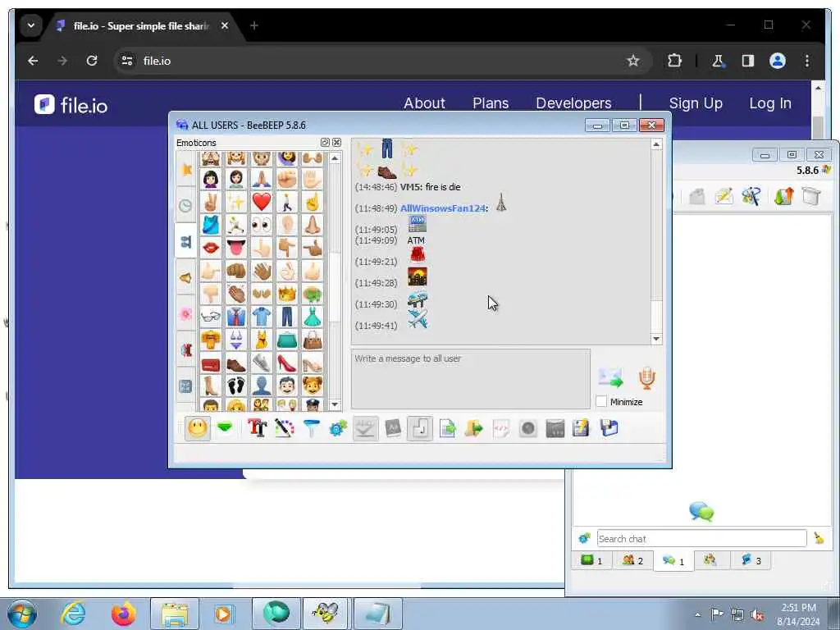Click the Search chat field in BeeBEEP main window
840x630 pixels.
(702, 538)
